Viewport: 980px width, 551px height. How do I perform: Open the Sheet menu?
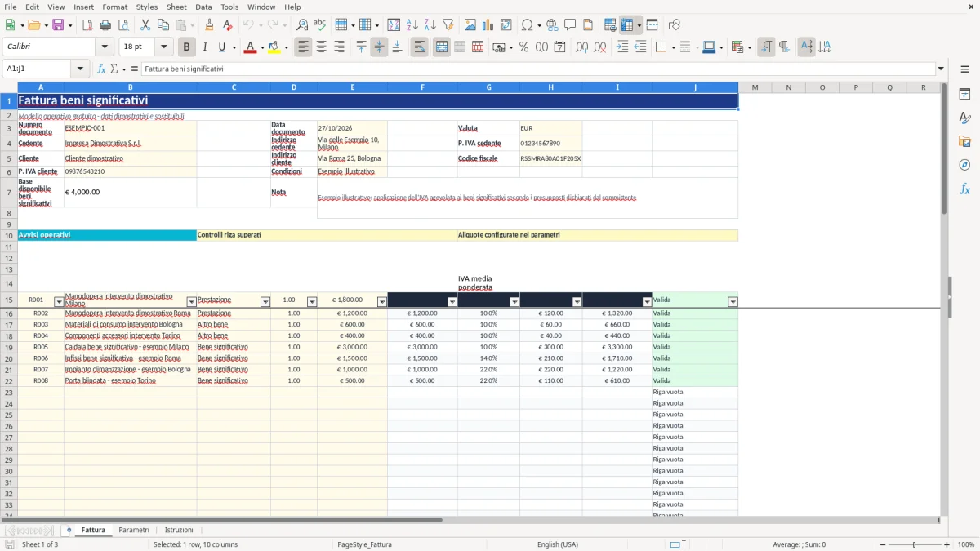(176, 7)
